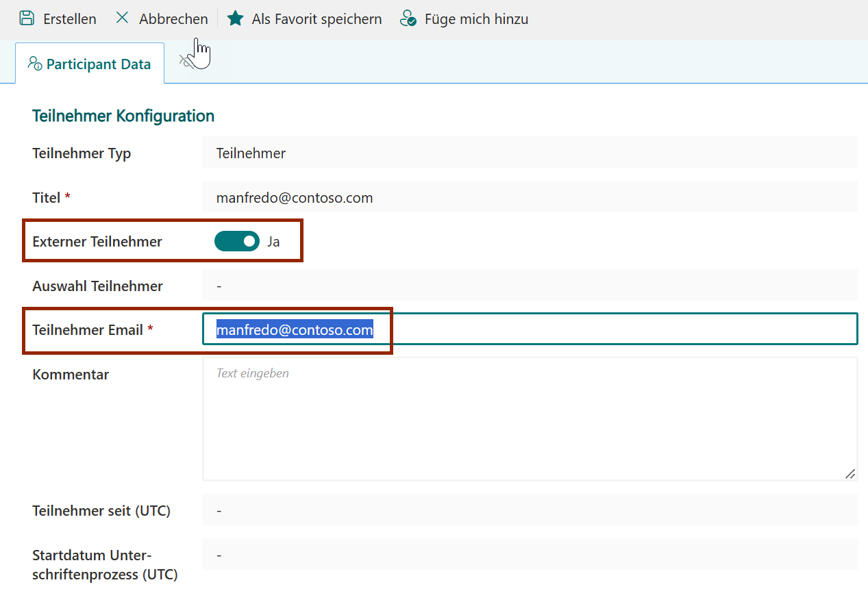
Task: Click the Erstellen save disk icon
Action: 27,18
